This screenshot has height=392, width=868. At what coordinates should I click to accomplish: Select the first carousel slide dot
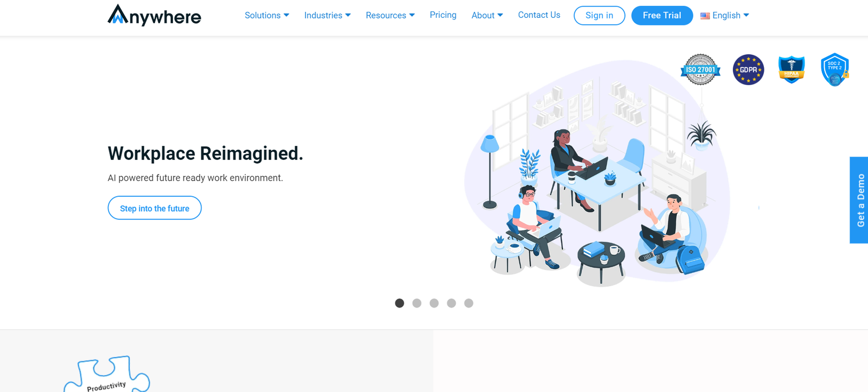[399, 303]
